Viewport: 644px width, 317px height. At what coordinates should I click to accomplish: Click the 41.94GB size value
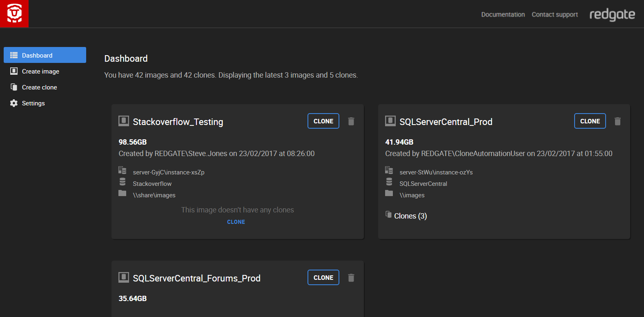pos(399,142)
